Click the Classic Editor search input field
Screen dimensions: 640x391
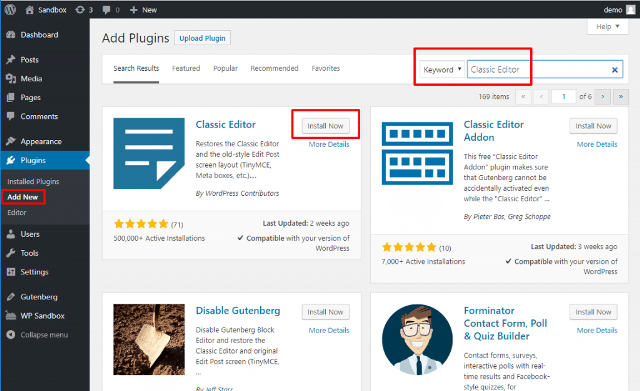pyautogui.click(x=545, y=69)
